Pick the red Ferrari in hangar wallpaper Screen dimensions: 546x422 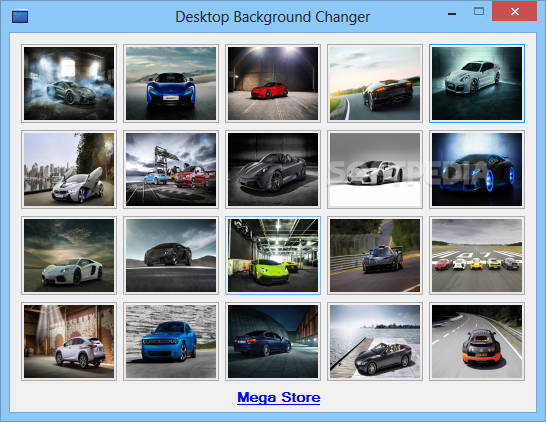(273, 84)
